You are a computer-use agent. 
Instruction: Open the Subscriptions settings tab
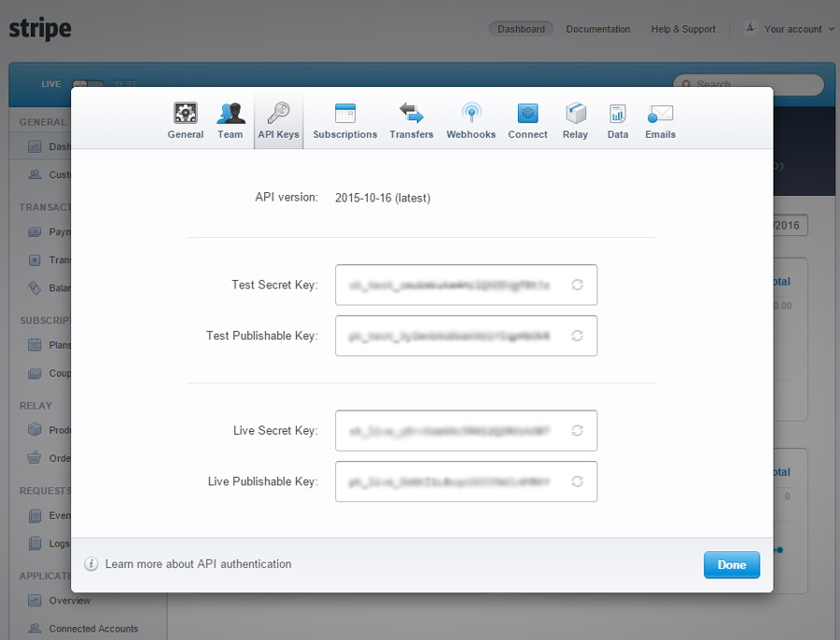[345, 121]
